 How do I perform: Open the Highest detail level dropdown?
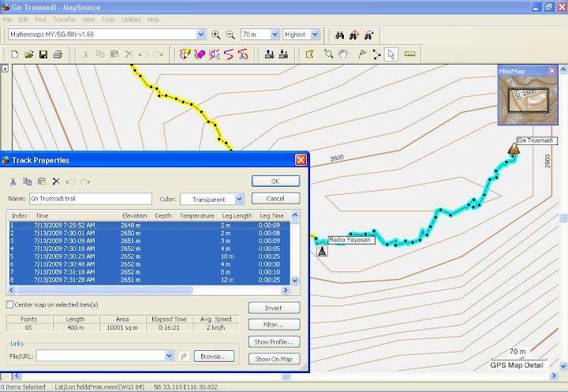[x=315, y=35]
